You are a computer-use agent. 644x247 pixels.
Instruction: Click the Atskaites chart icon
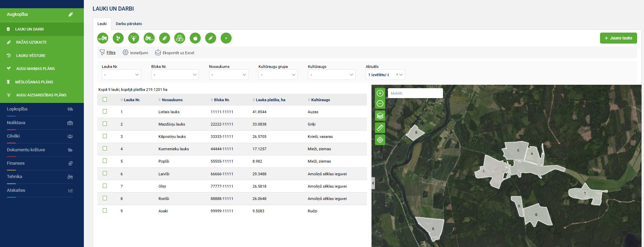pos(70,190)
